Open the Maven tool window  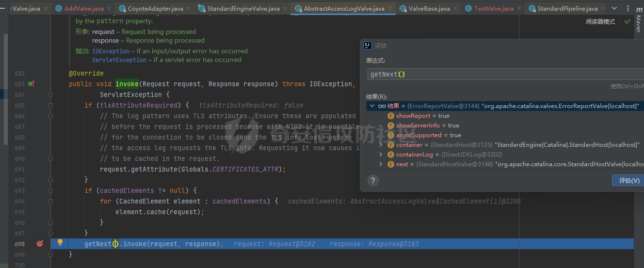638,23
